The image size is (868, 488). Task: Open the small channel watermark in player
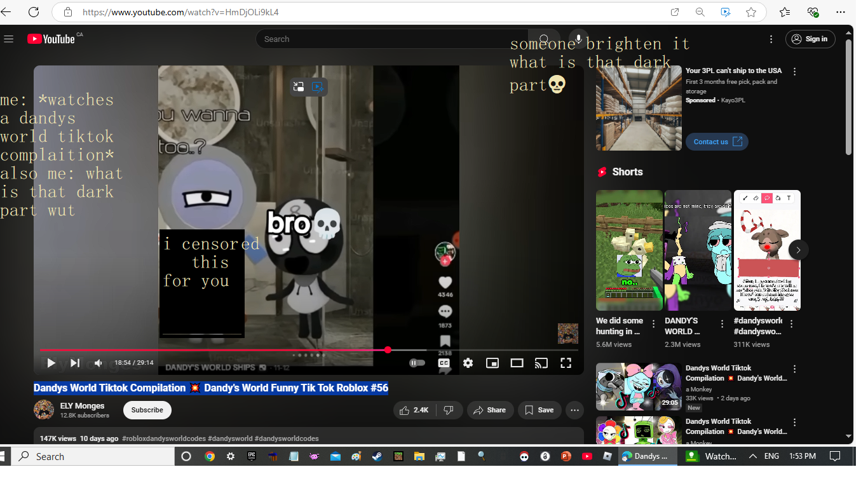point(568,333)
